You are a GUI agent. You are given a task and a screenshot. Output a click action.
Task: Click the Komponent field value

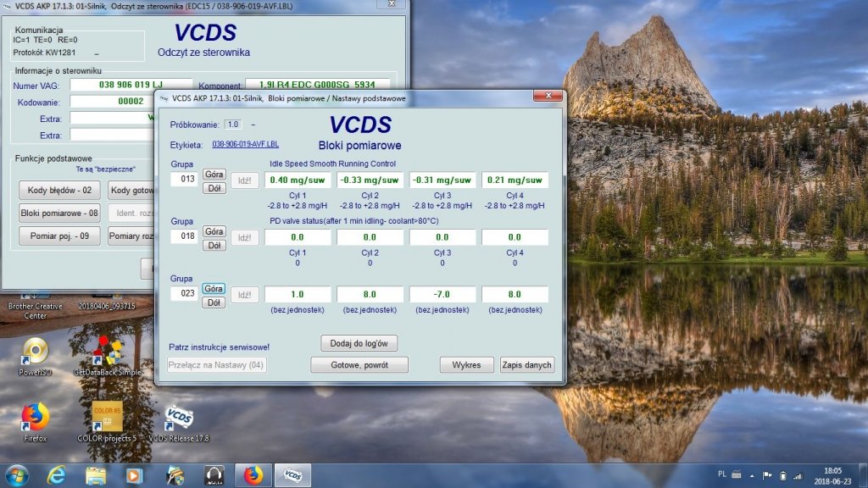(317, 85)
